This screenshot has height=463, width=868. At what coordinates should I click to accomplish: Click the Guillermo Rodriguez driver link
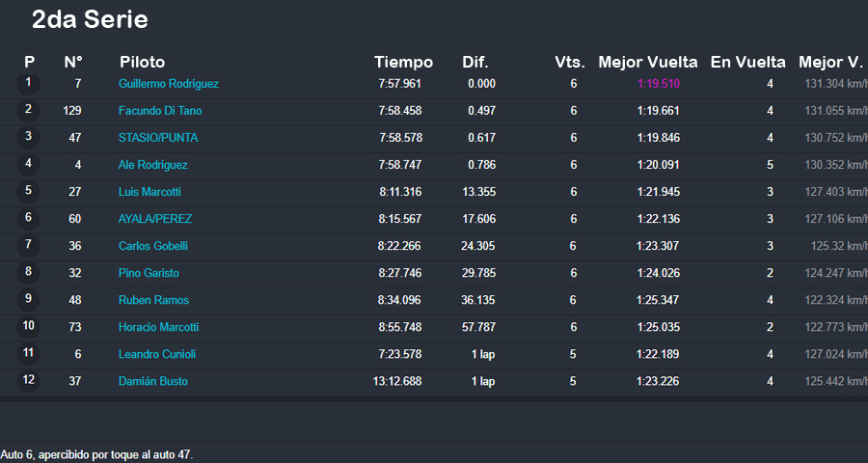(x=168, y=84)
